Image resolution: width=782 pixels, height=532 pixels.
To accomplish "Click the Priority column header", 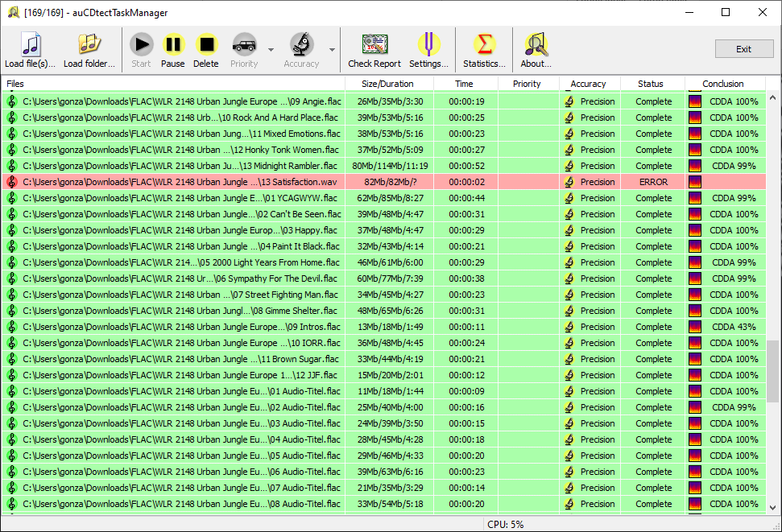I will click(528, 84).
